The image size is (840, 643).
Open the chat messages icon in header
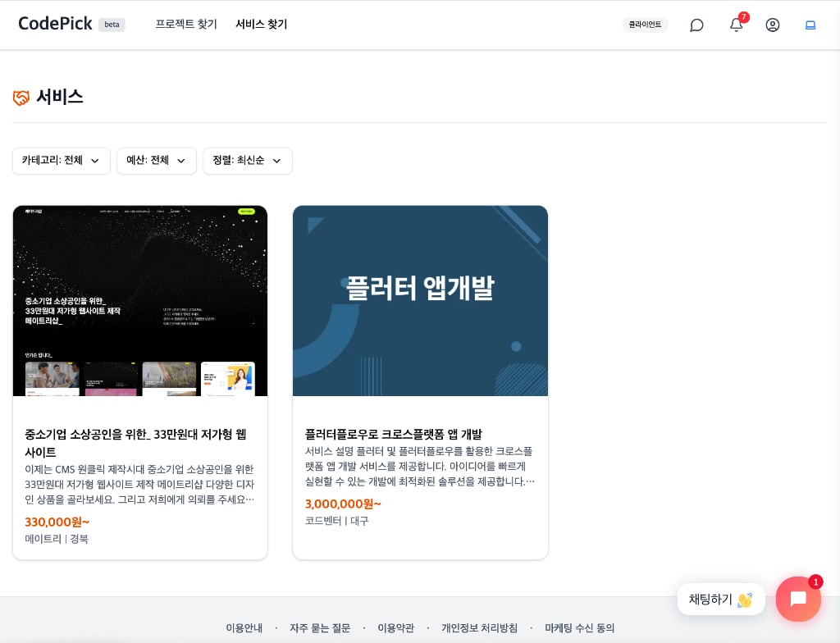696,25
